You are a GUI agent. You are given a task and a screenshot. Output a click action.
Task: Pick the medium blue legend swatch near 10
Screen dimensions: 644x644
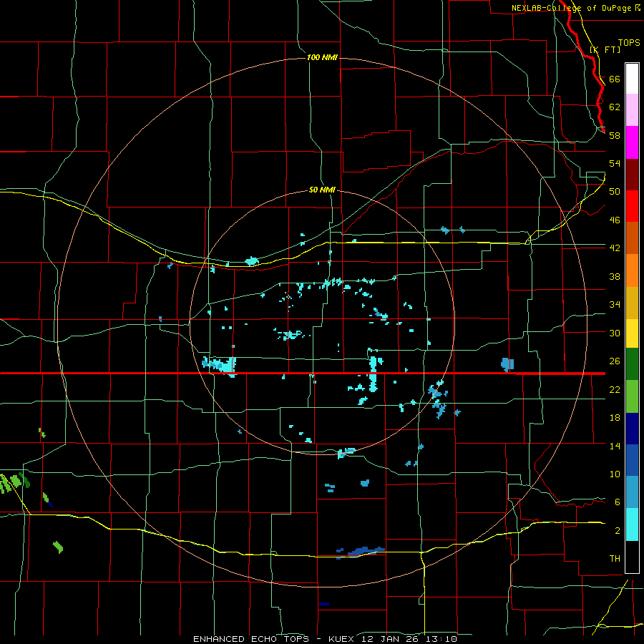click(x=632, y=460)
